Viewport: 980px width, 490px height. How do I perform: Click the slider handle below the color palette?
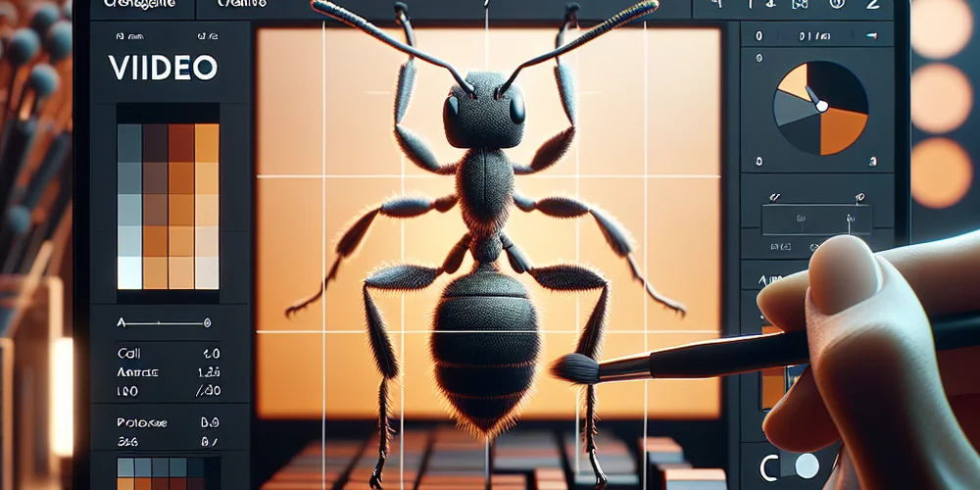coord(207,323)
